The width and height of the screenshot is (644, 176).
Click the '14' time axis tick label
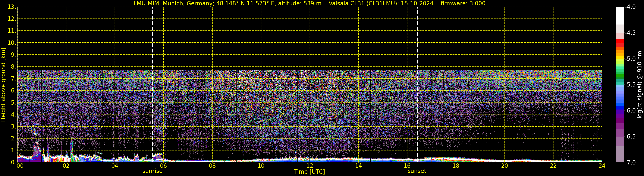(358, 166)
